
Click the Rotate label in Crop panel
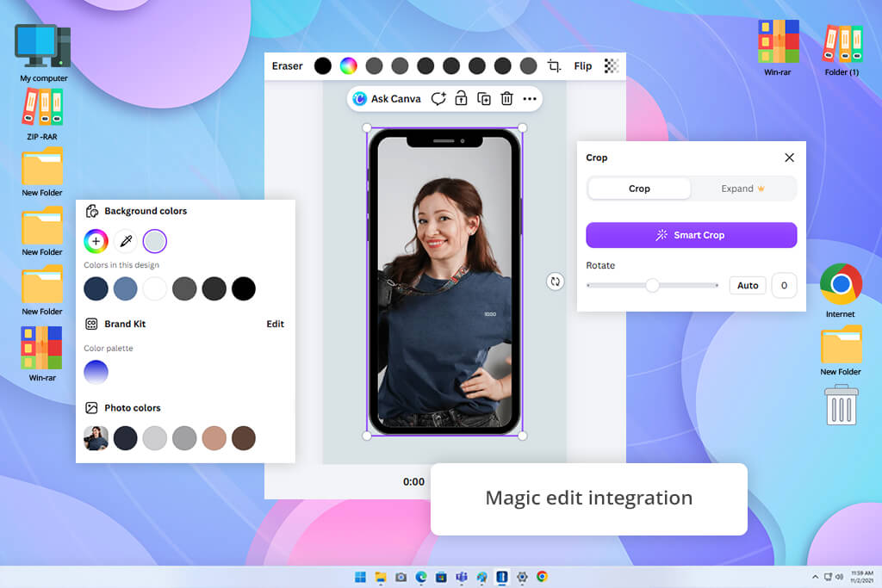[600, 265]
